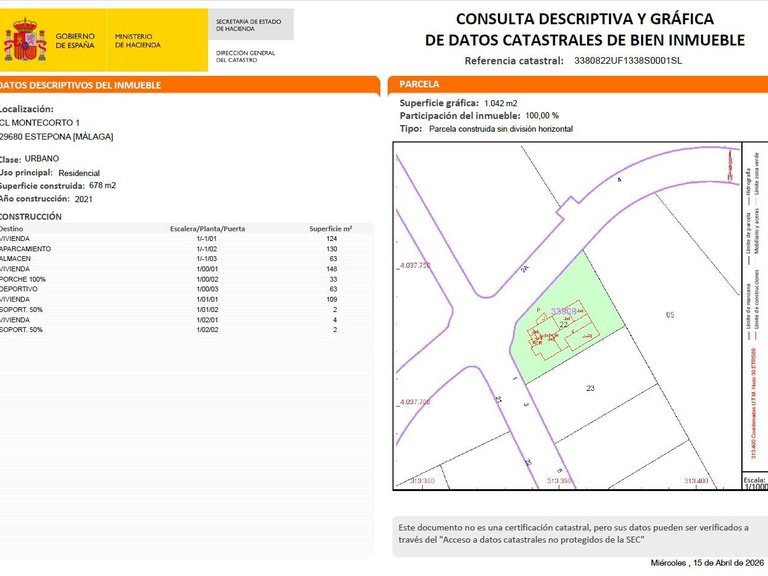Select surface value '148'
This screenshot has height=576, width=768.
(x=332, y=269)
